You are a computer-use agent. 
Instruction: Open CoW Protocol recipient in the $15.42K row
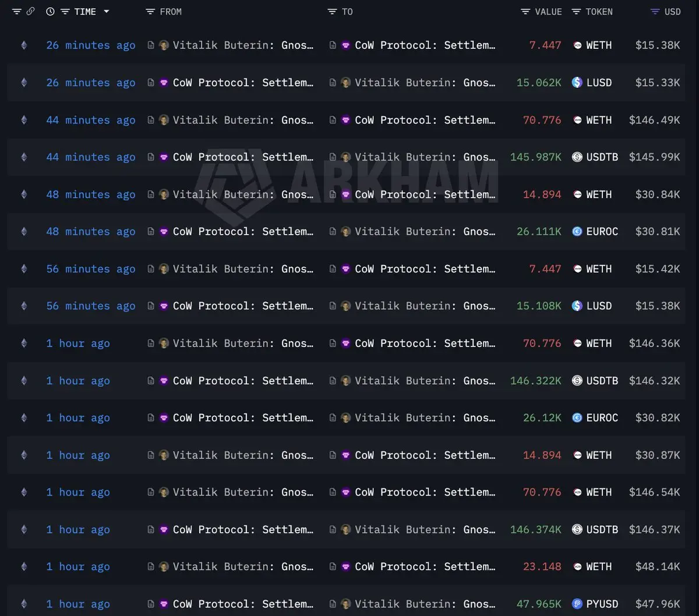[425, 269]
